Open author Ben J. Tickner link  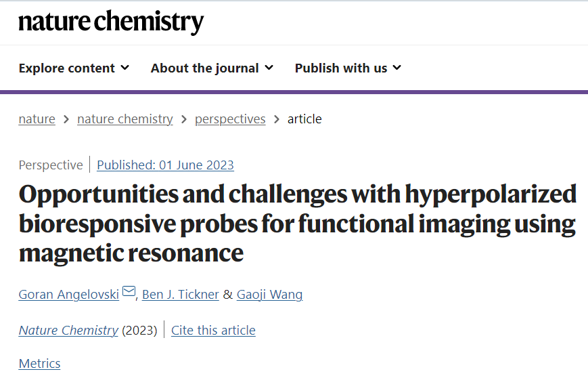point(181,294)
